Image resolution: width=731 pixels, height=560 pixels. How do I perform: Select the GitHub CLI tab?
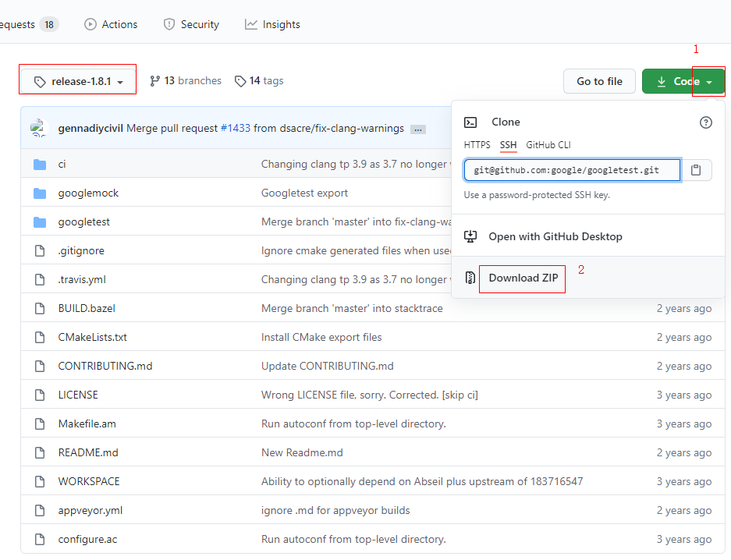[548, 145]
